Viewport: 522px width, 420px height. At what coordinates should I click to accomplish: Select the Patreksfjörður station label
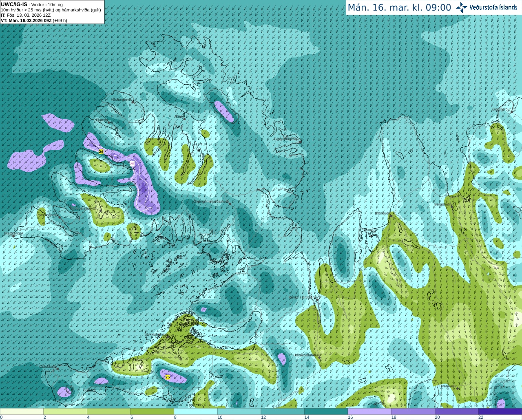pos(48,214)
